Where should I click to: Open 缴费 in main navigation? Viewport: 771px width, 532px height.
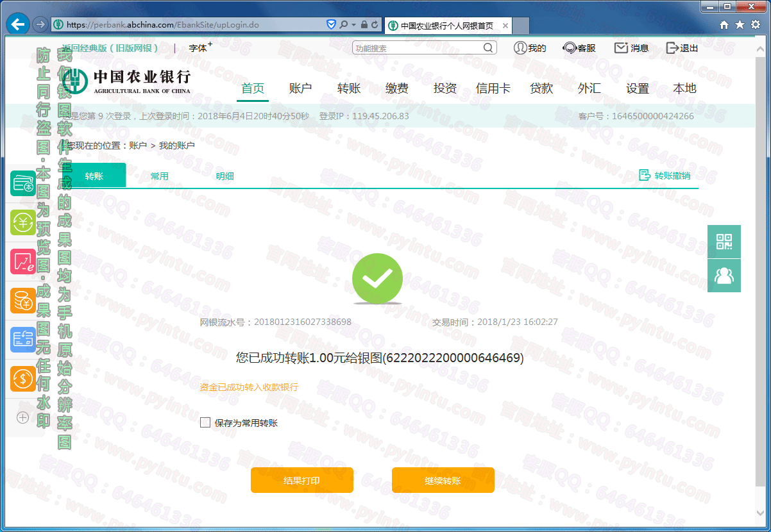click(x=397, y=89)
